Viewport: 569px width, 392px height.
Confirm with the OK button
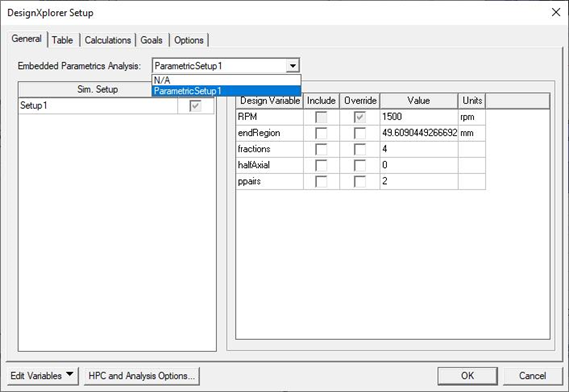coord(467,375)
